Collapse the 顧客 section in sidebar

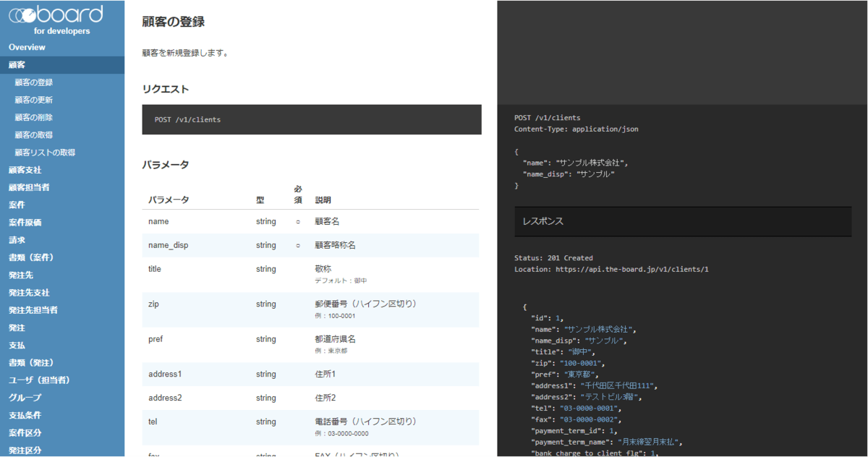click(x=17, y=65)
